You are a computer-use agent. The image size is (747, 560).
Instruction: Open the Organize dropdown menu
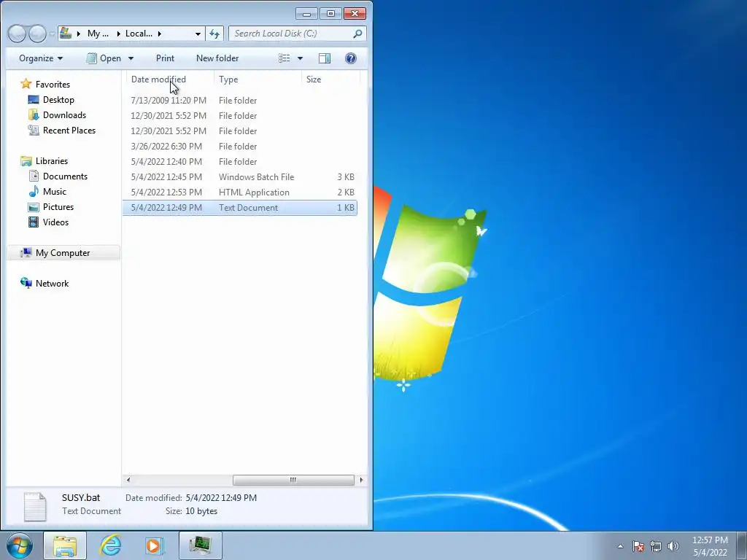coord(41,58)
